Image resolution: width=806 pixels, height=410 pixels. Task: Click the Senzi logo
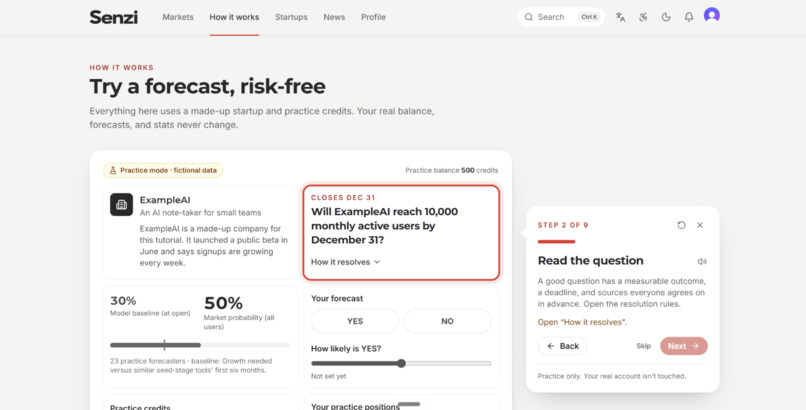tap(114, 17)
